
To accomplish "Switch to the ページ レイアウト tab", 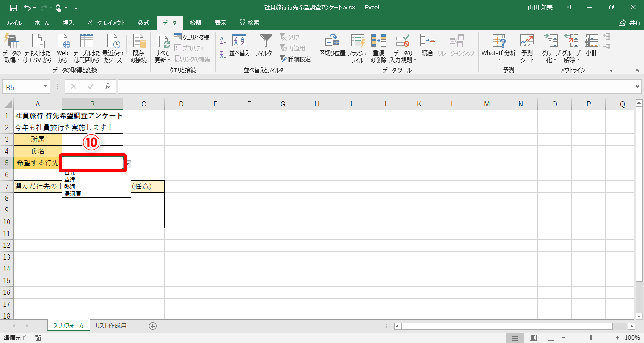I will 106,23.
